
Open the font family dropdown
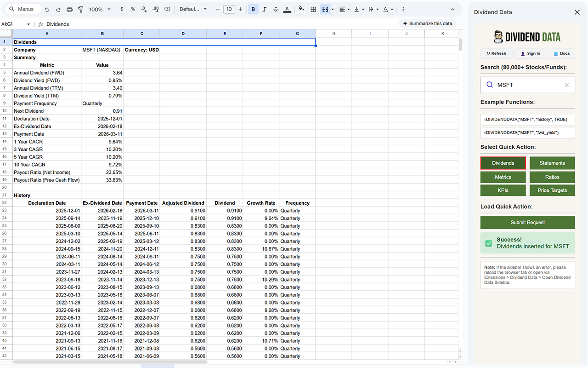click(193, 9)
